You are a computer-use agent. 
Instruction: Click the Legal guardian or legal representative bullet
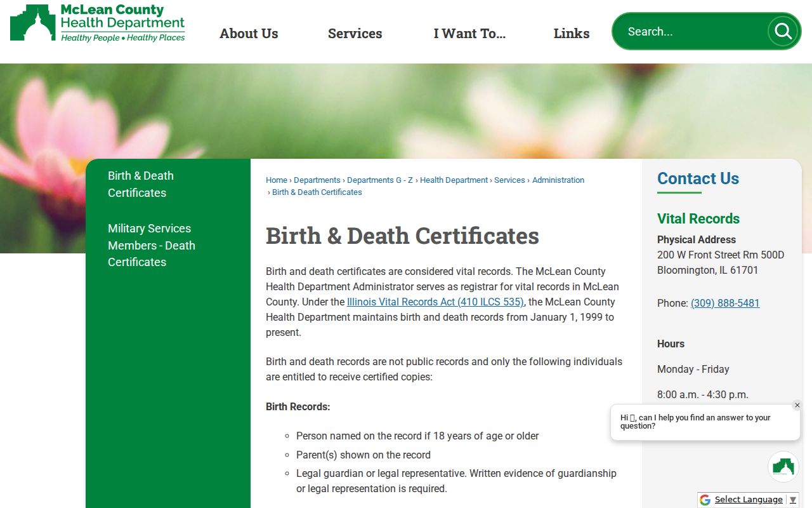(456, 481)
